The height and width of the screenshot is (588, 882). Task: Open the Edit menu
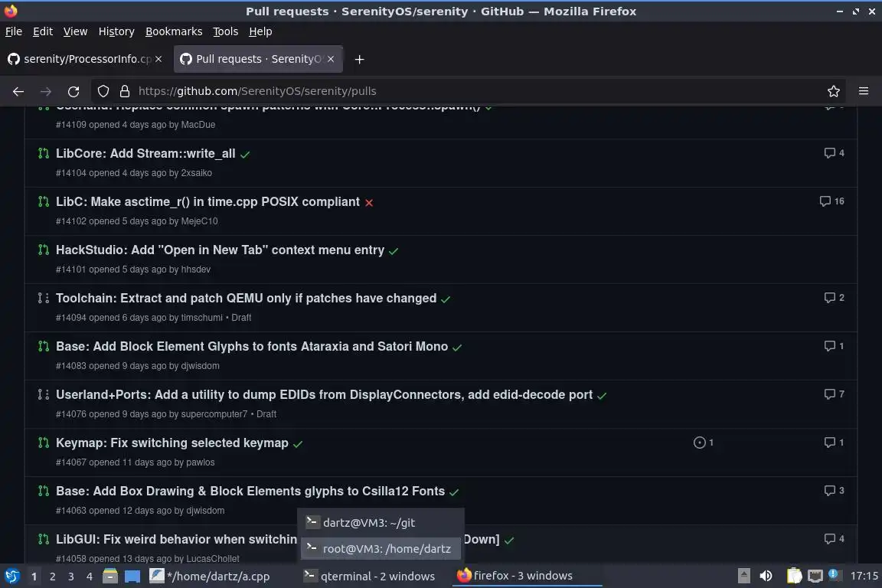43,31
